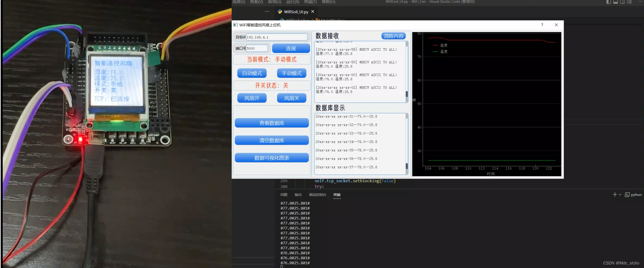Toggle primary side bar layout icon

(609, 2)
